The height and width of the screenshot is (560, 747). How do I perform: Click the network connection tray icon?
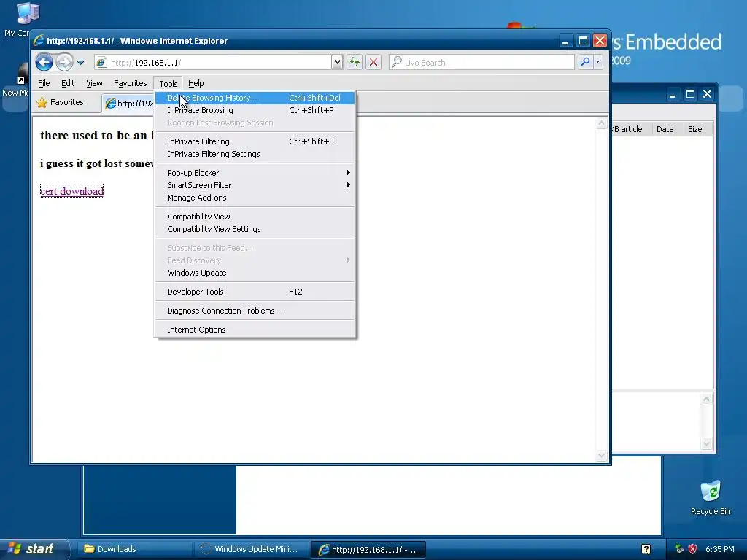(679, 549)
